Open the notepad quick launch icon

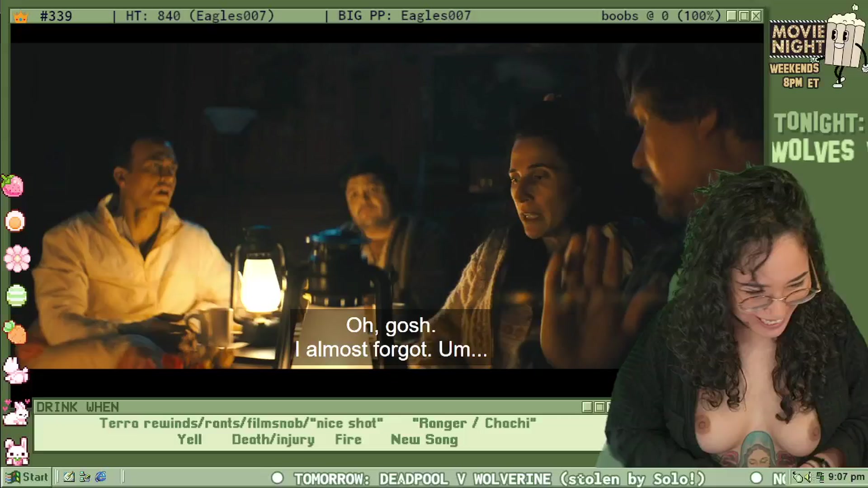69,477
